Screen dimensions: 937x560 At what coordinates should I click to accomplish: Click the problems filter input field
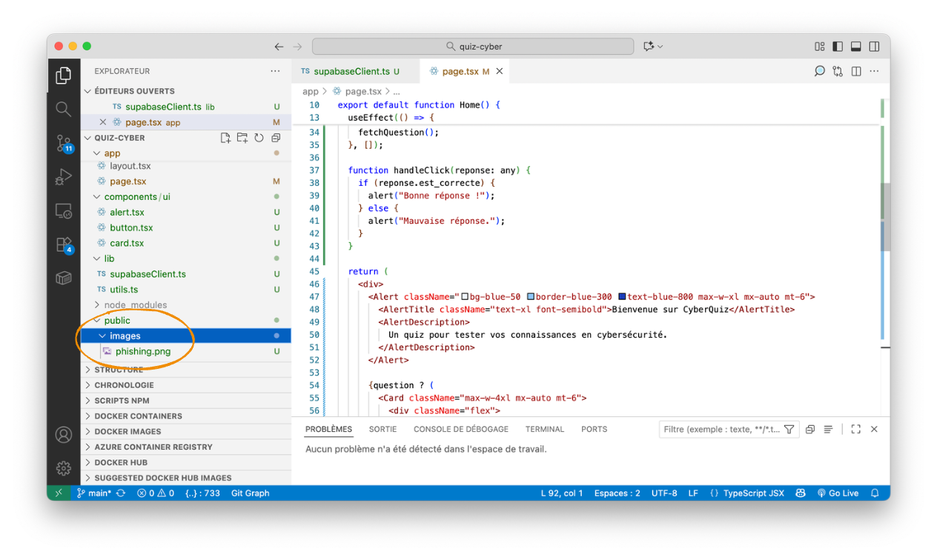721,429
